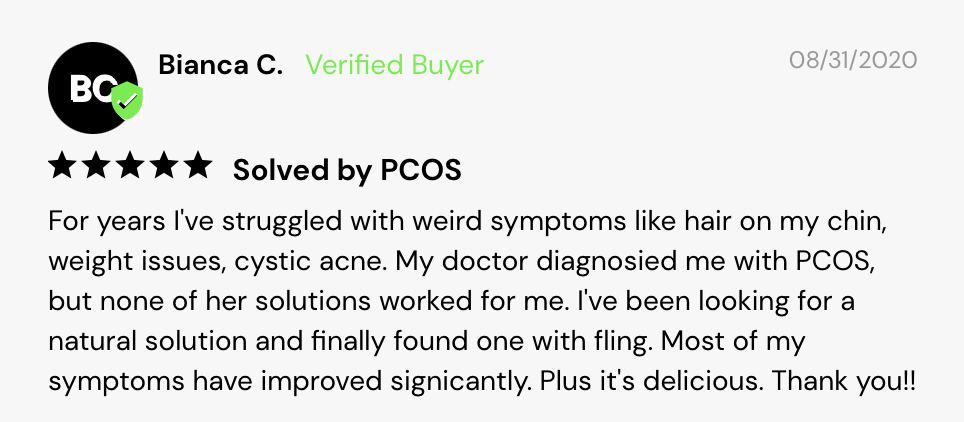
Task: Select the third rating star
Action: click(x=130, y=167)
